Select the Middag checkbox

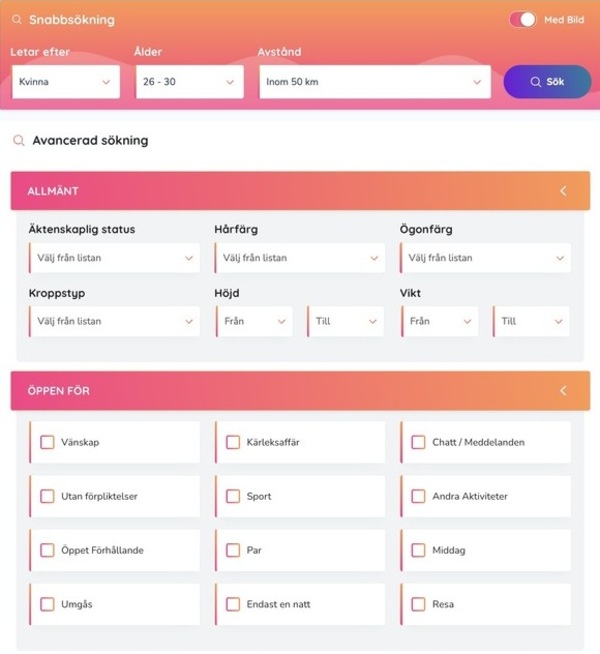(418, 550)
